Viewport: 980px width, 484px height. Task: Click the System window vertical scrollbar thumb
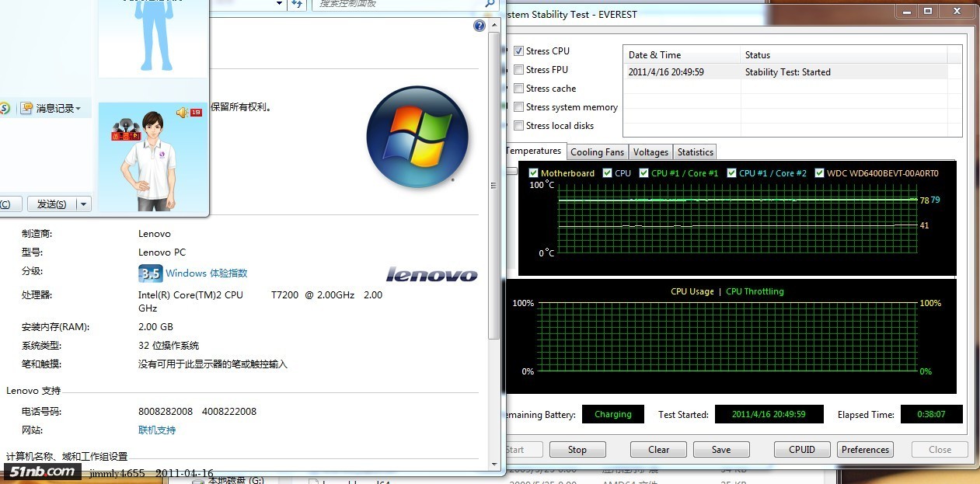click(x=493, y=185)
